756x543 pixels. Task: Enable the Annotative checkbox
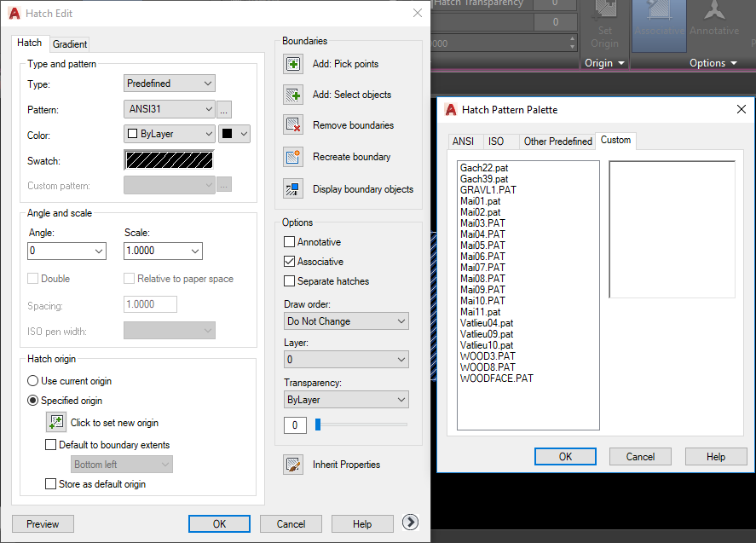pos(289,241)
